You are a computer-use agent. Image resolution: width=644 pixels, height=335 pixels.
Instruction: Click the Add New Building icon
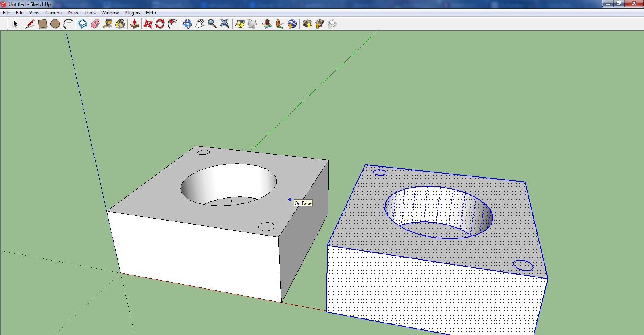click(267, 24)
